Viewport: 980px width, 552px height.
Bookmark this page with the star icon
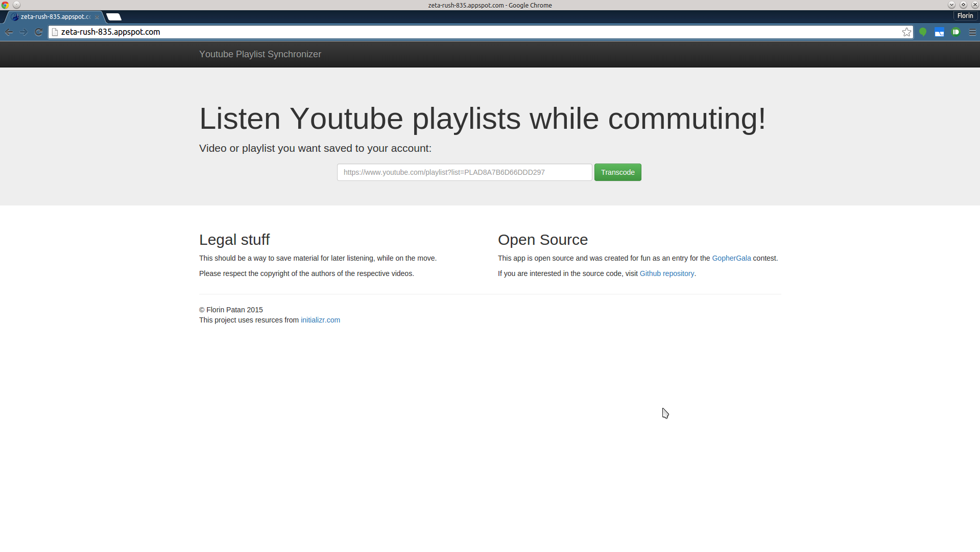point(906,32)
